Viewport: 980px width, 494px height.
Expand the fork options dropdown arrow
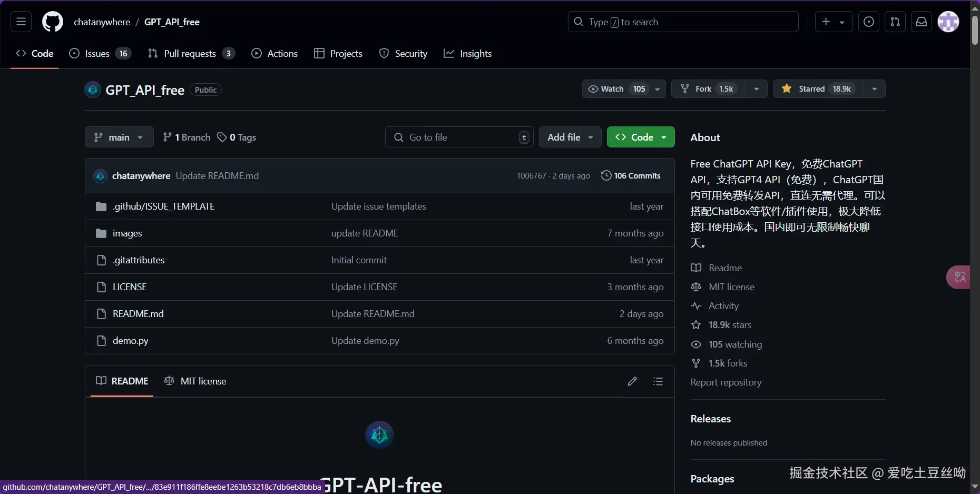coord(757,89)
